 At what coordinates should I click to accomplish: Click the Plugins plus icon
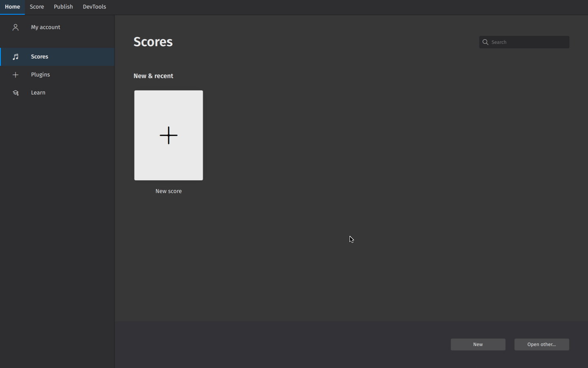click(x=16, y=74)
